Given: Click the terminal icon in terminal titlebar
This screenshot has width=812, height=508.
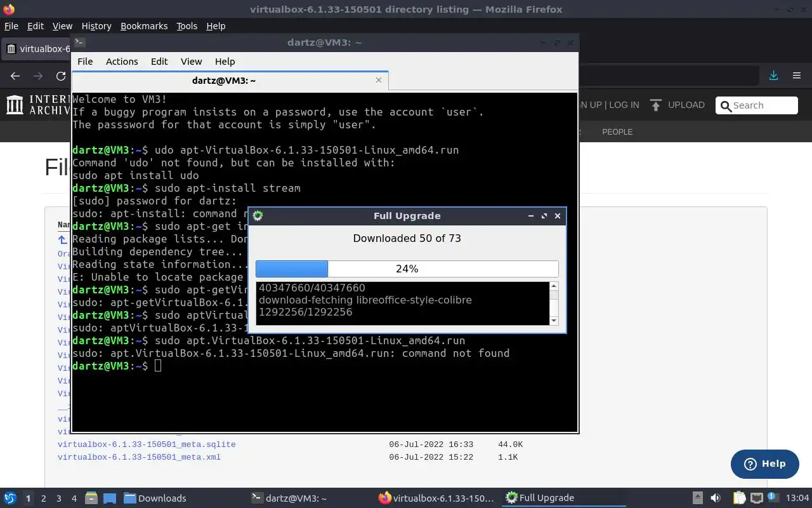Looking at the screenshot, I should point(79,43).
